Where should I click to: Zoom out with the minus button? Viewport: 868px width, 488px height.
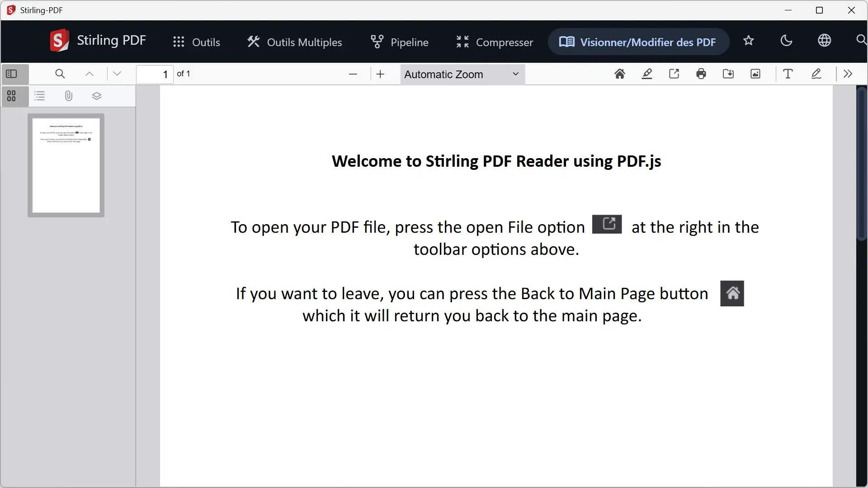coord(353,74)
